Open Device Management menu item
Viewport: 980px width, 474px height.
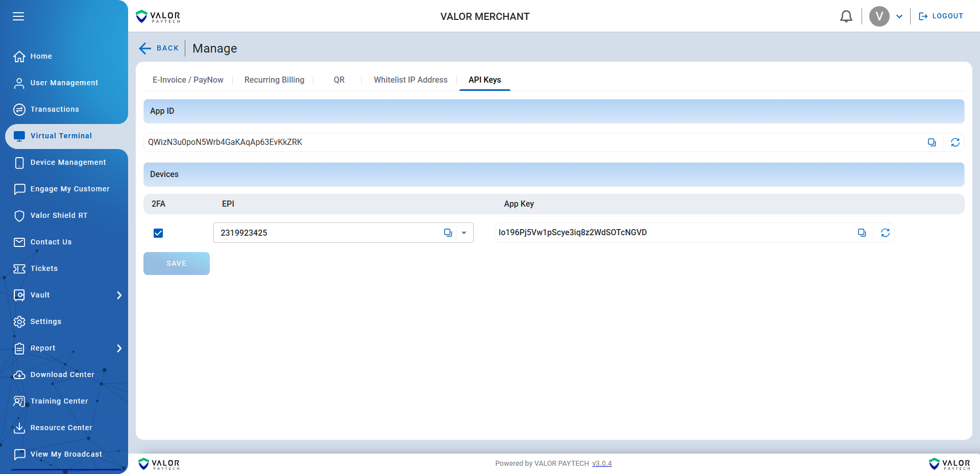tap(68, 162)
